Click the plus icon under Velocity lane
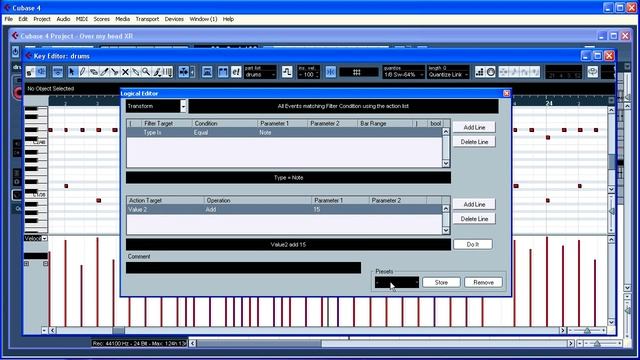 pyautogui.click(x=27, y=264)
